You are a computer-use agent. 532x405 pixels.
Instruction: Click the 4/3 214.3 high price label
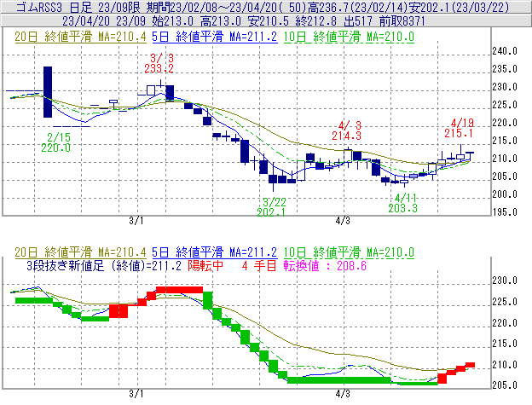click(x=346, y=130)
